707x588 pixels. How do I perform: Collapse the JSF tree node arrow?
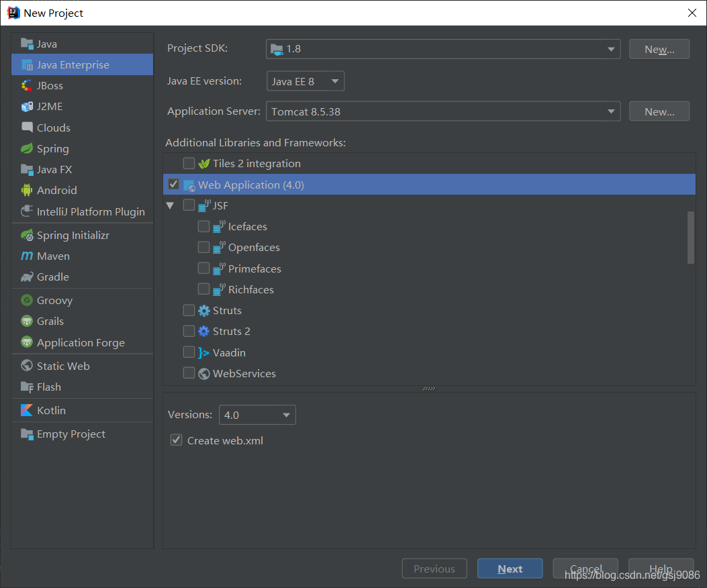click(171, 205)
